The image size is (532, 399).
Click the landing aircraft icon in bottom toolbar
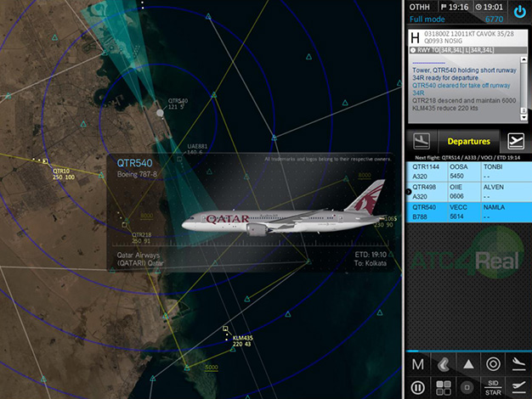[518, 363]
